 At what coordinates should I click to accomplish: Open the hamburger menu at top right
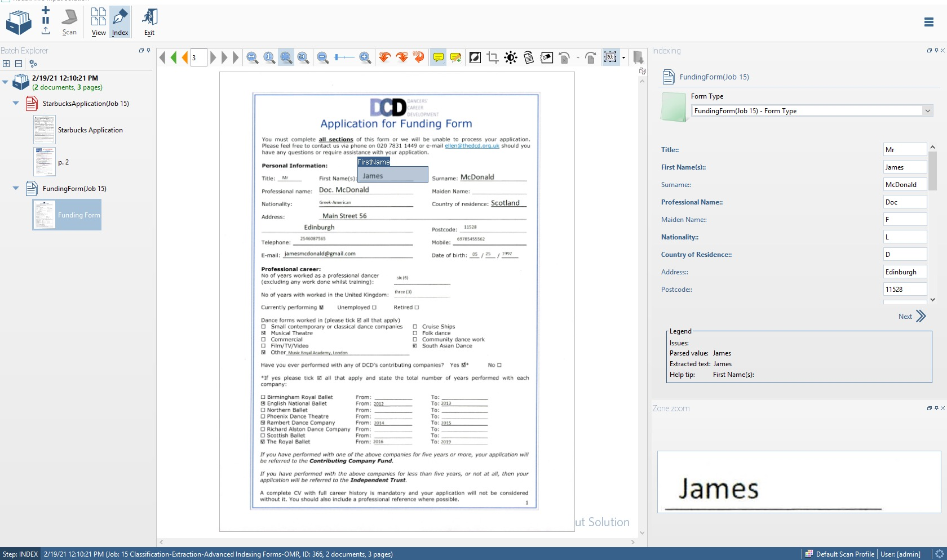coord(929,22)
